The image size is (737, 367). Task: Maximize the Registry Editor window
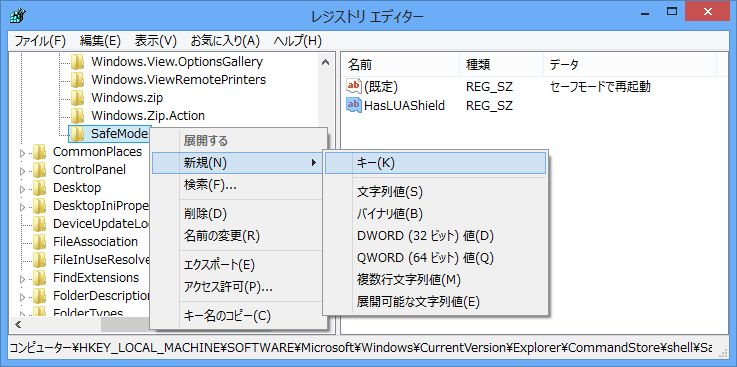[x=673, y=11]
